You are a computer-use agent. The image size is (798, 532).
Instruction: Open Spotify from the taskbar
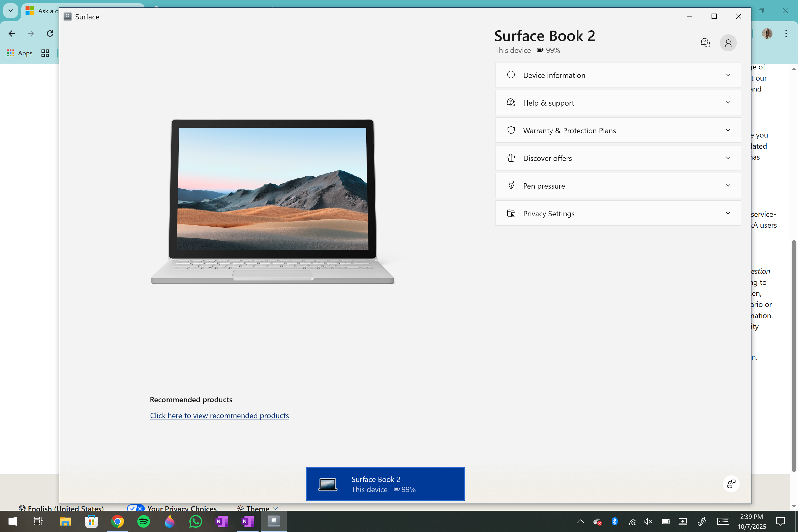coord(143,521)
